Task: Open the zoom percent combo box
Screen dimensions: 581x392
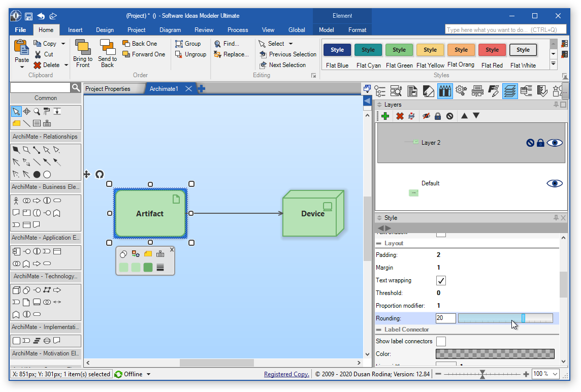Action: tap(545, 374)
